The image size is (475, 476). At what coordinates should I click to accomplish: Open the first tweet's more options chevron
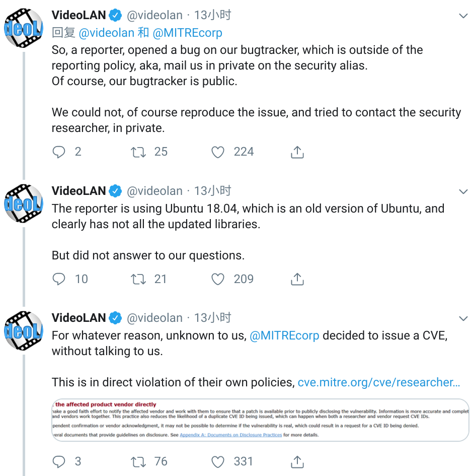pyautogui.click(x=463, y=16)
